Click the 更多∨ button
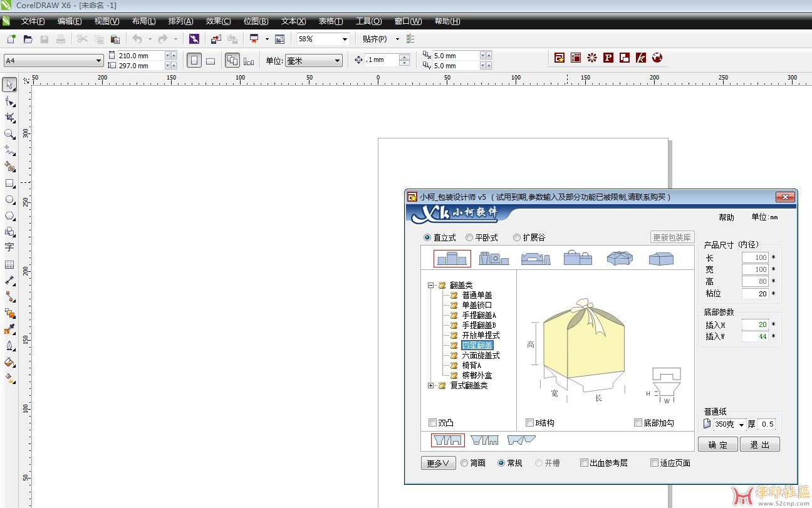Image resolution: width=812 pixels, height=508 pixels. point(438,463)
